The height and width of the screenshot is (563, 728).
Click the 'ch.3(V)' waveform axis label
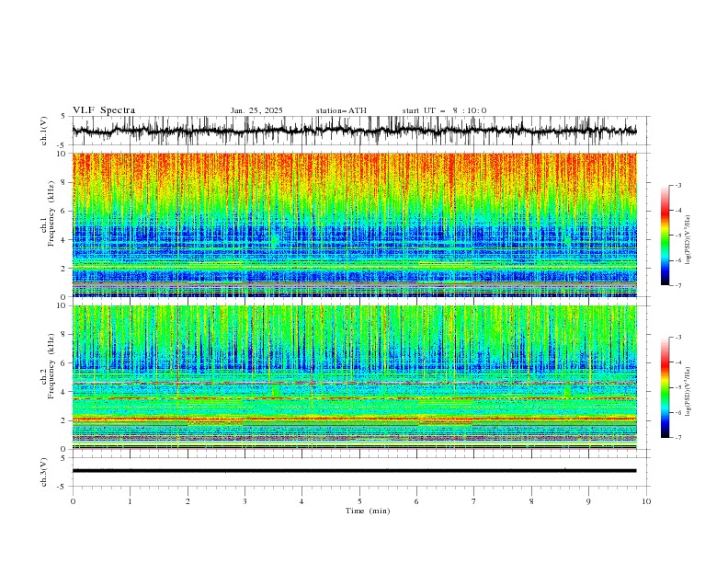[44, 472]
